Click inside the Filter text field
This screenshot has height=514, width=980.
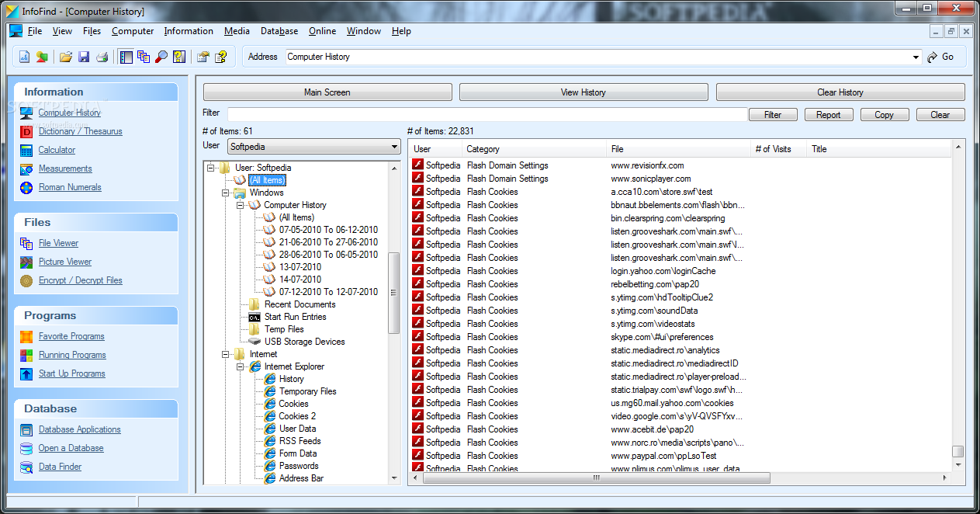487,114
